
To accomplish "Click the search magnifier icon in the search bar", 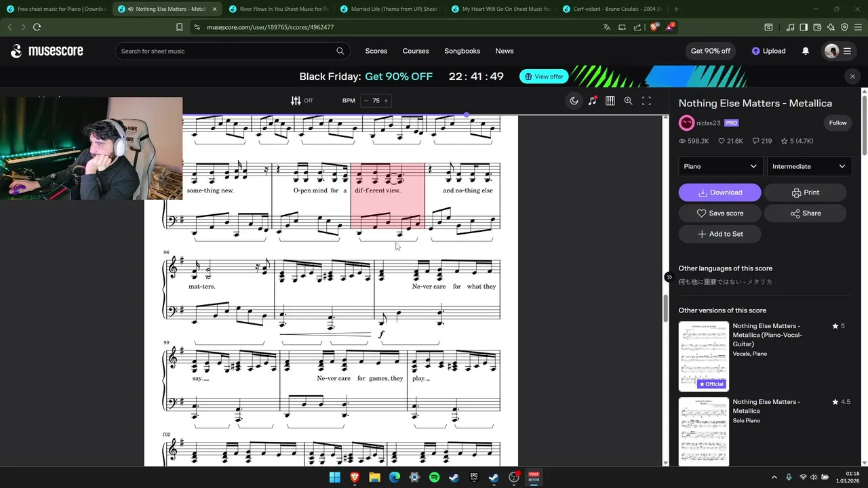I will point(340,51).
